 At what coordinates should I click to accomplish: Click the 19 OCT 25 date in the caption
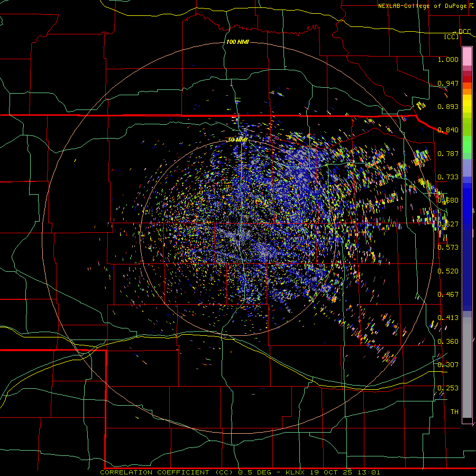pyautogui.click(x=331, y=472)
